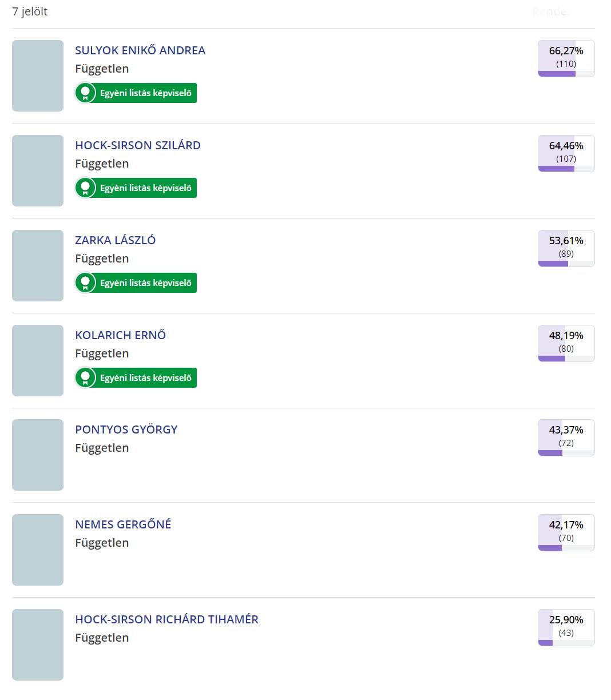Click Sulyok Enikő Andrea's photo placeholder

click(x=38, y=75)
